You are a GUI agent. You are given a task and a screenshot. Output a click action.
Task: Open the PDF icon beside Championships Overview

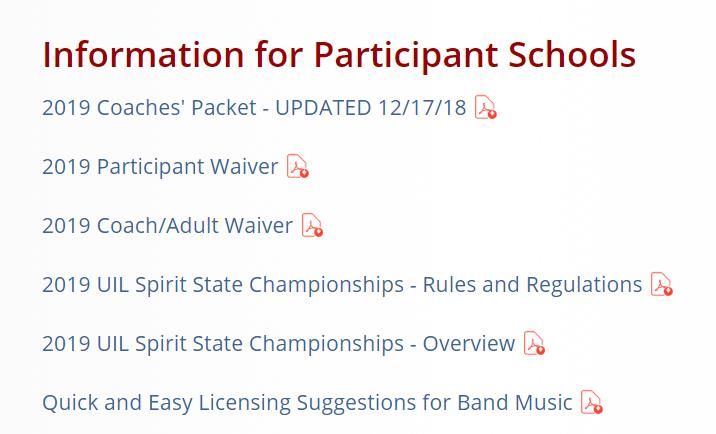534,343
